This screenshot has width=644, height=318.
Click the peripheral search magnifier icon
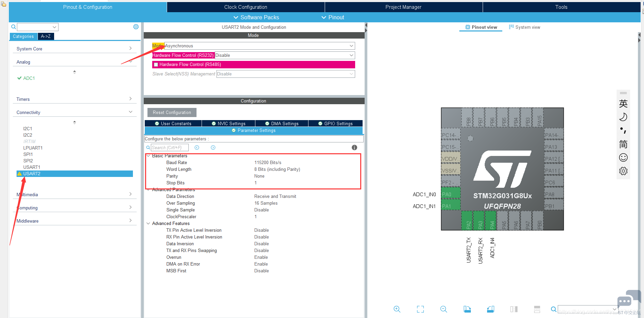coord(14,27)
